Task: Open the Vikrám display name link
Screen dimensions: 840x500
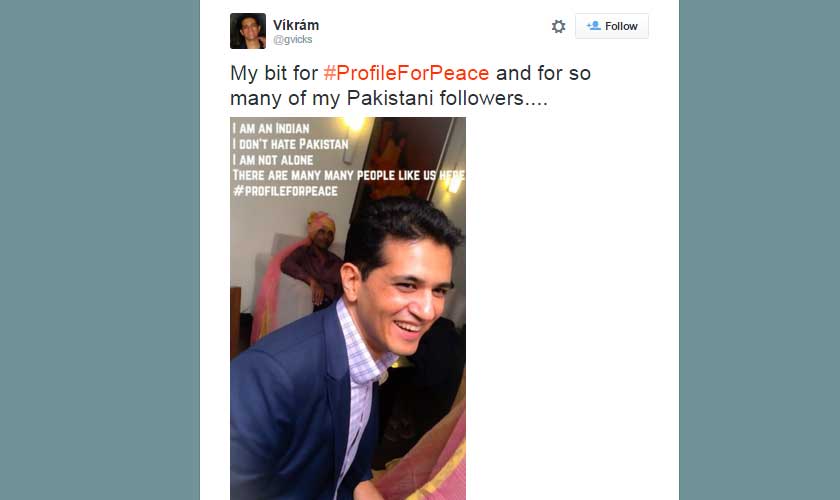Action: pyautogui.click(x=296, y=24)
